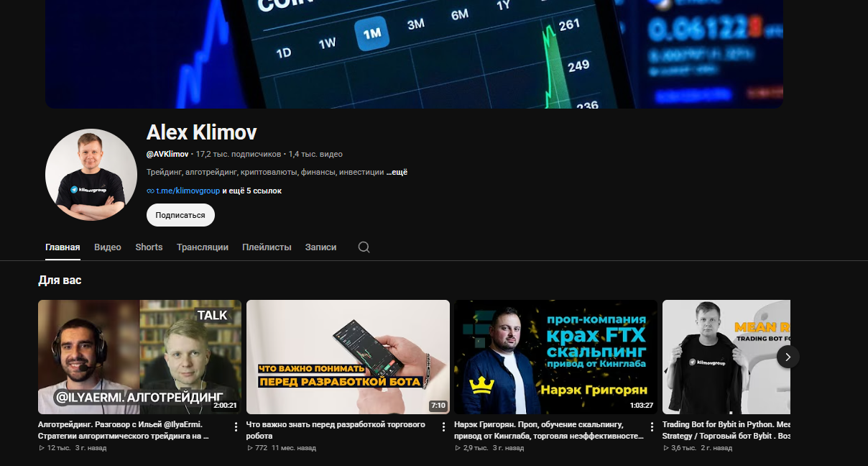Screen dimensions: 868x466
Task: Click the Для вас section heading
Action: pyautogui.click(x=60, y=280)
